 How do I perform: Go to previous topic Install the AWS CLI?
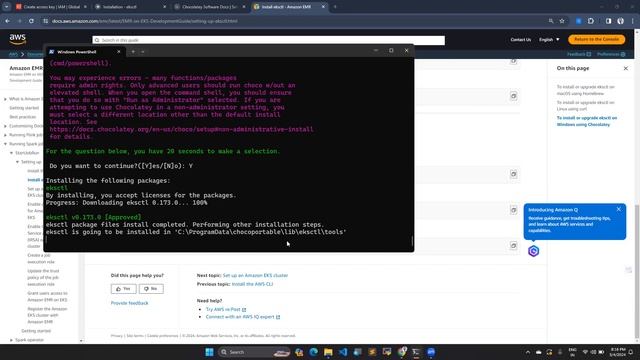tap(252, 284)
